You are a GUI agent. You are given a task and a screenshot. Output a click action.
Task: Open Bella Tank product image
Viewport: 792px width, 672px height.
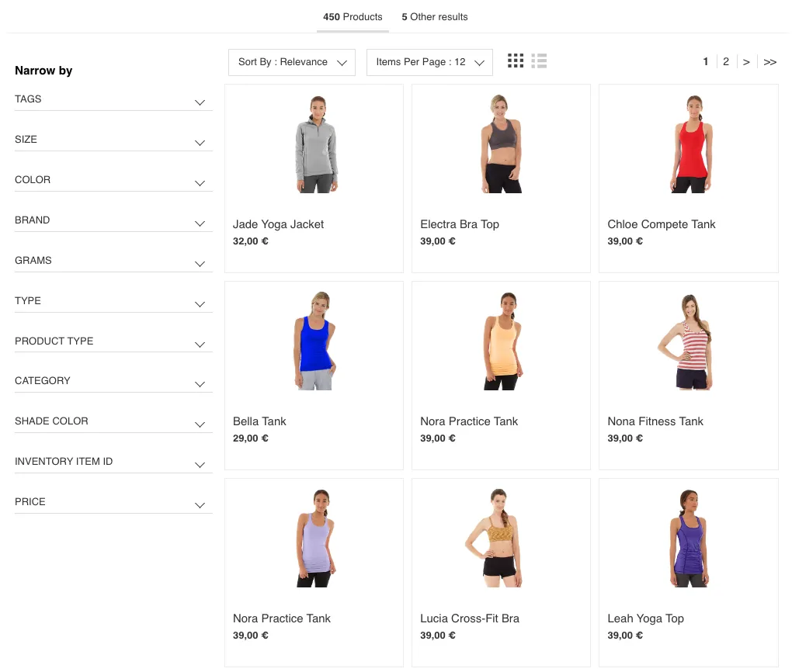(x=314, y=341)
